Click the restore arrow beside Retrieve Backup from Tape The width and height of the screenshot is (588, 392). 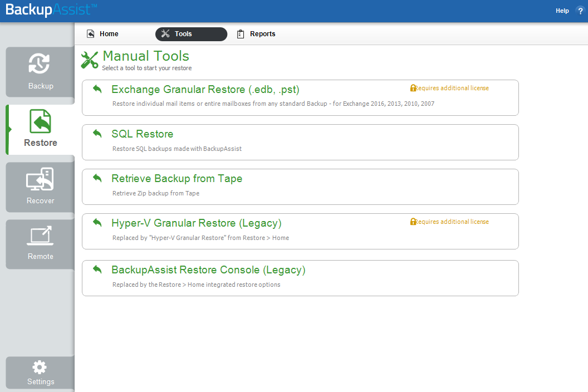[x=97, y=178]
